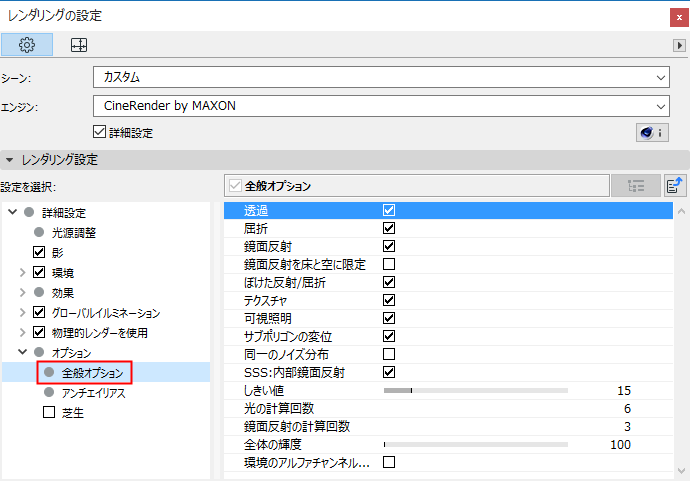Switch to the size settings tab icon

[79, 44]
